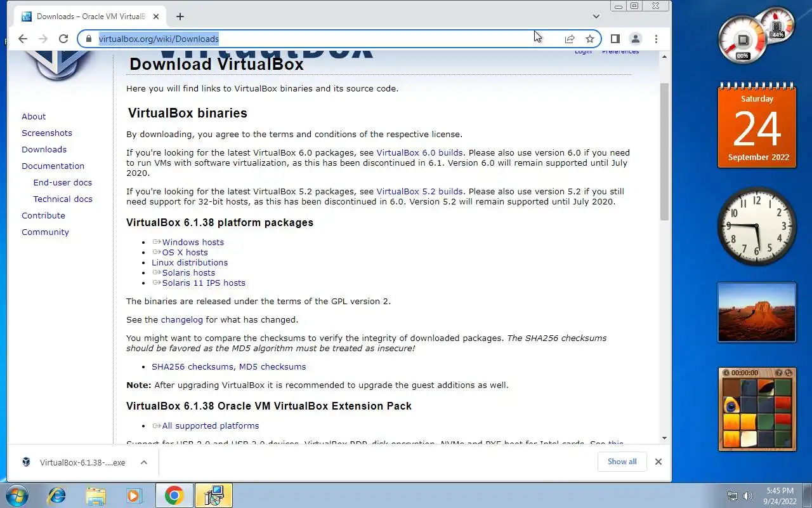This screenshot has height=508, width=812.
Task: Open the Screenshots sidebar link
Action: point(47,133)
